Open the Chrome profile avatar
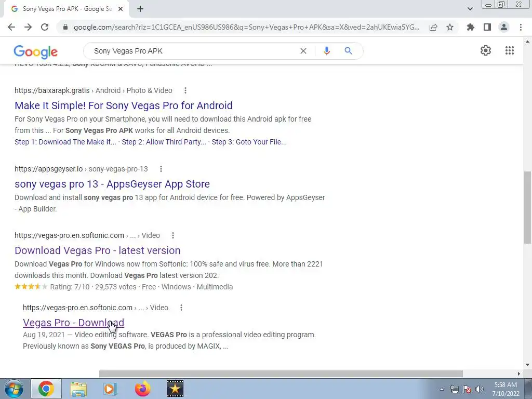This screenshot has height=399, width=532. pos(504,27)
